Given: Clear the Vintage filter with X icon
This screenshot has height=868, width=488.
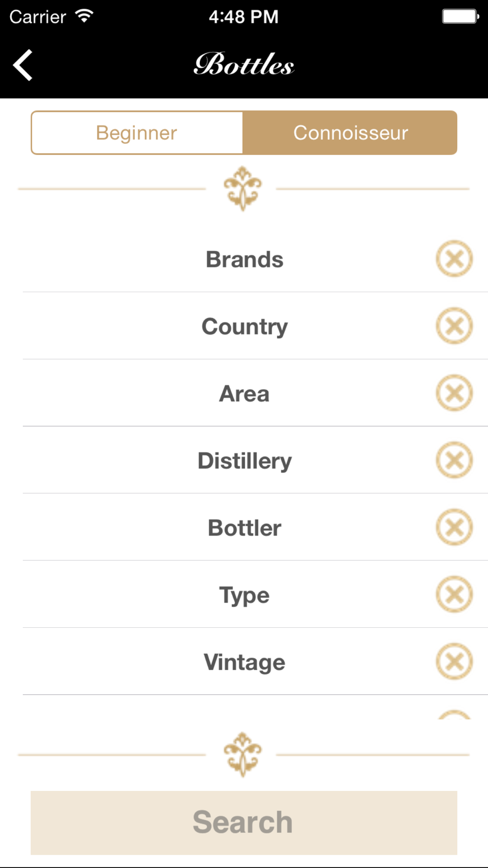Looking at the screenshot, I should coord(454,661).
